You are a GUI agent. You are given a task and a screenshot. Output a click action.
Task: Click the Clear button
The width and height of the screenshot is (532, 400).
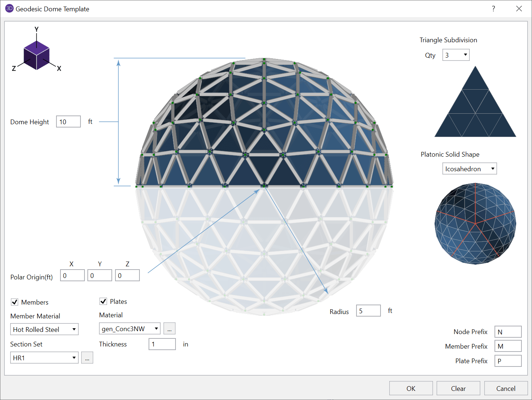(458, 388)
